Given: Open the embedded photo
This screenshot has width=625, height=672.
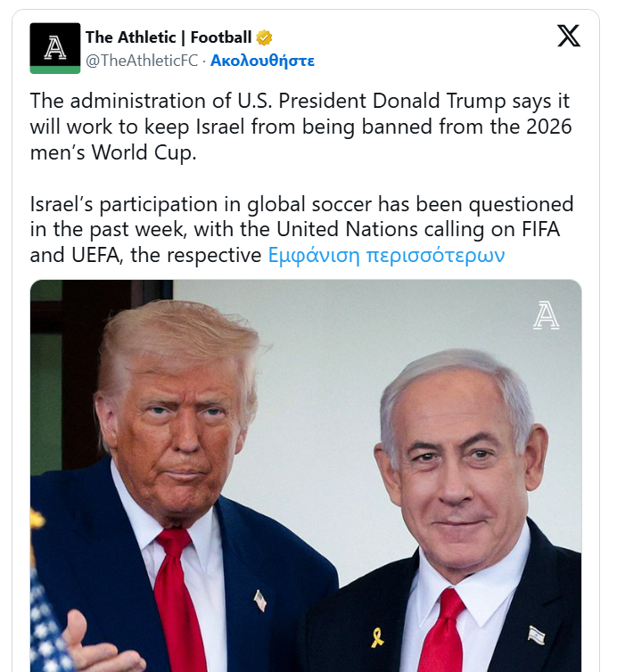Looking at the screenshot, I should pos(306,476).
